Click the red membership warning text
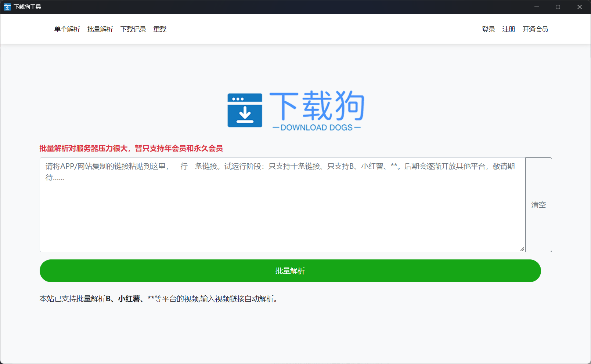Image resolution: width=591 pixels, height=364 pixels. 131,149
